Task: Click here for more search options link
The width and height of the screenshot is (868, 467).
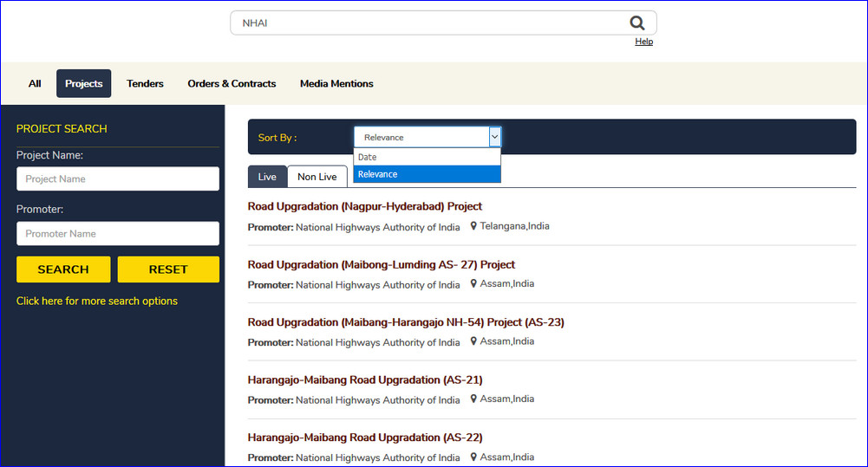Action: [97, 302]
